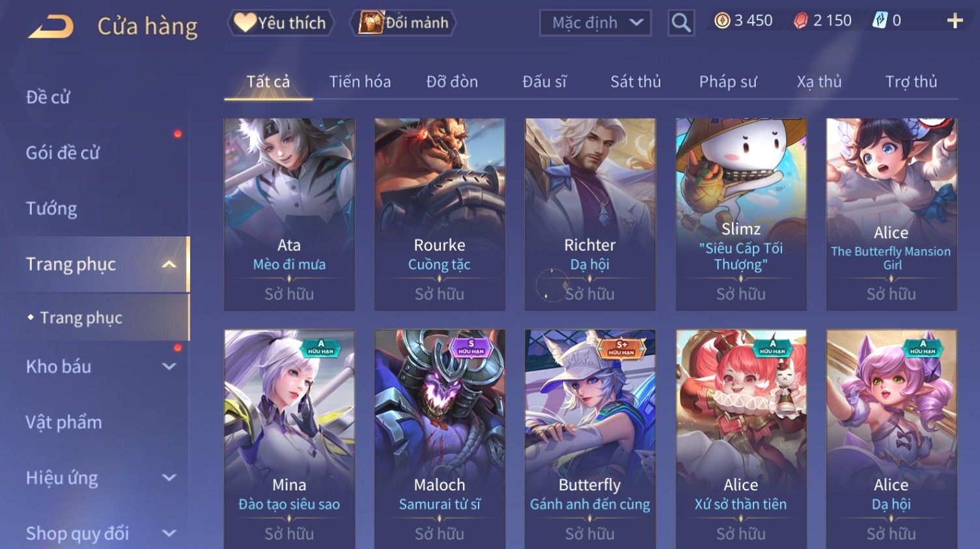Open Đổi mảnh chest icon button
The image size is (980, 549).
[403, 23]
